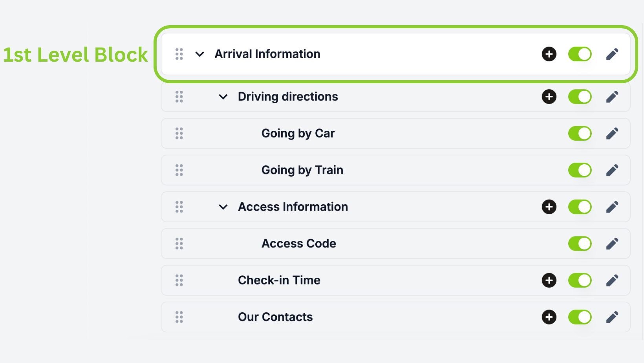Add a sub-block under Arrival Information
This screenshot has height=363, width=644.
tap(549, 54)
